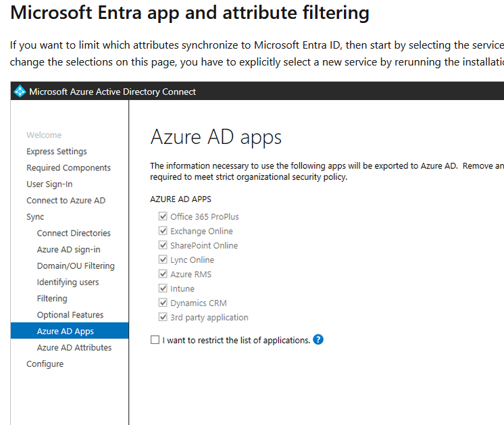
Task: Open the Filtering step
Action: coord(52,299)
